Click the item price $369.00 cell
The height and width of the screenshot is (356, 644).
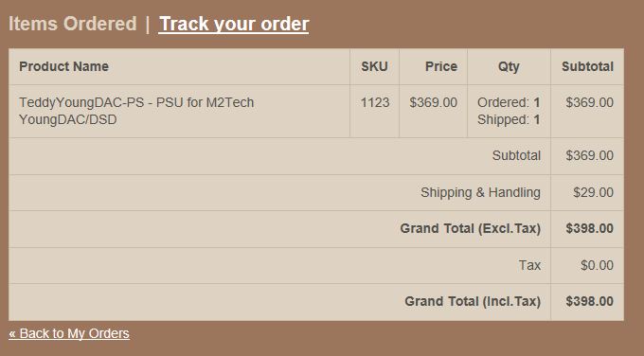click(x=433, y=102)
